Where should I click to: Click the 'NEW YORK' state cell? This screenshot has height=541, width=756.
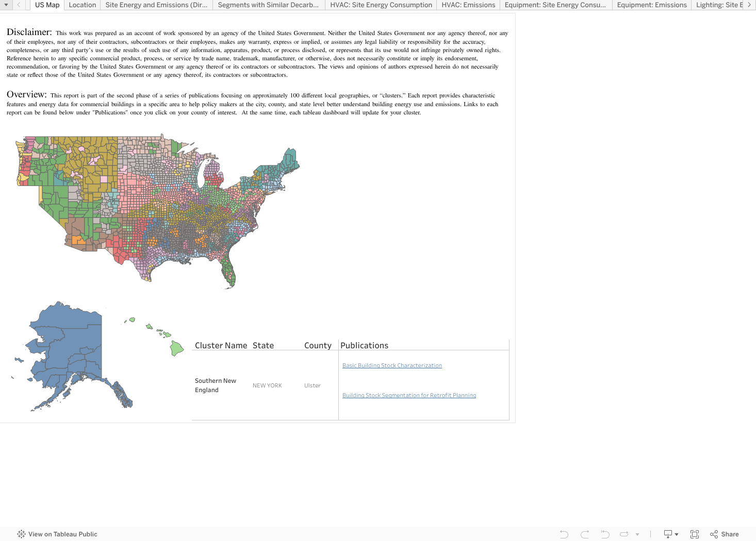[x=267, y=385]
